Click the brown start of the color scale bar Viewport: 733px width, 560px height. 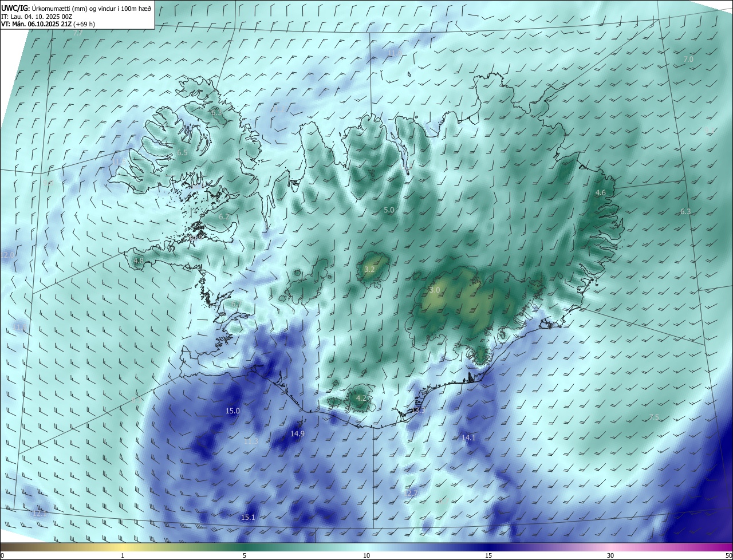click(6, 547)
